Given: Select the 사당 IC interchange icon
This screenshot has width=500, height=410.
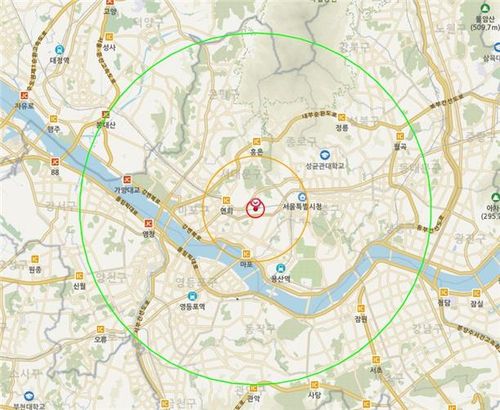Looking at the screenshot, I should pos(314,385).
